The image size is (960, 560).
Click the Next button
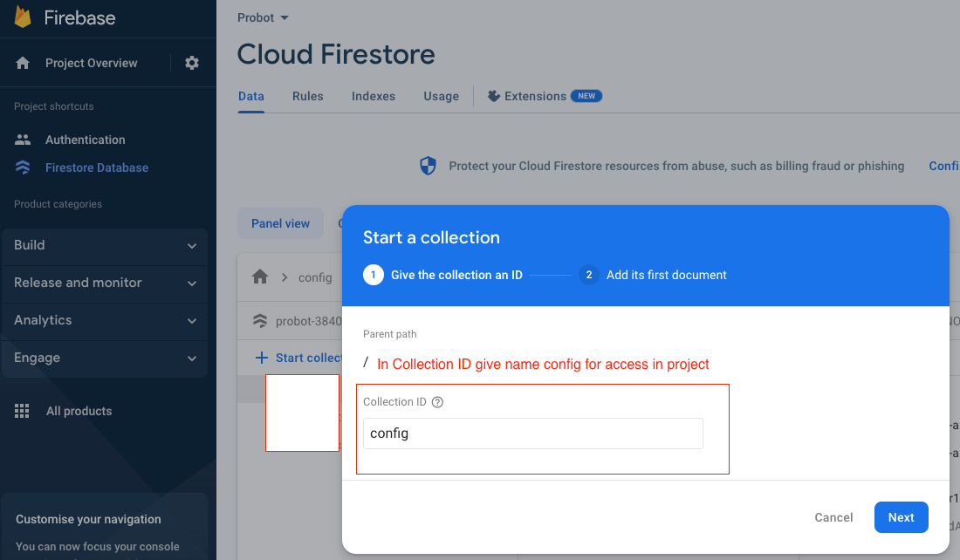[901, 517]
